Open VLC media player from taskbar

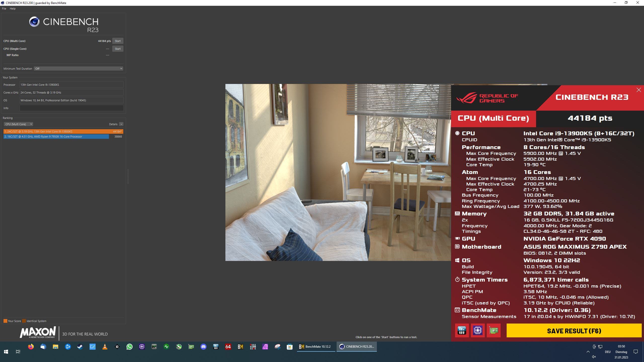coord(105,347)
